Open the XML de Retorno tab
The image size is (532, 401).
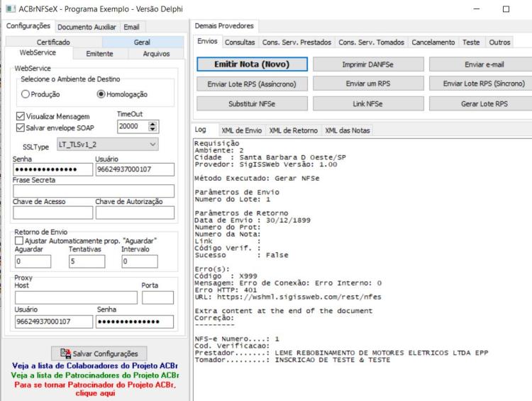point(294,130)
